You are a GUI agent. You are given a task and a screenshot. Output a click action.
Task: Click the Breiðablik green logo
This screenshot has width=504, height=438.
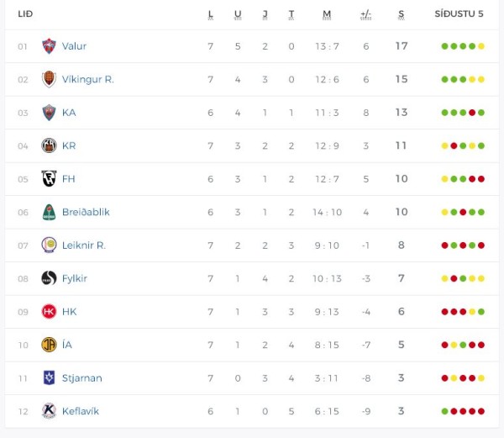coord(49,212)
